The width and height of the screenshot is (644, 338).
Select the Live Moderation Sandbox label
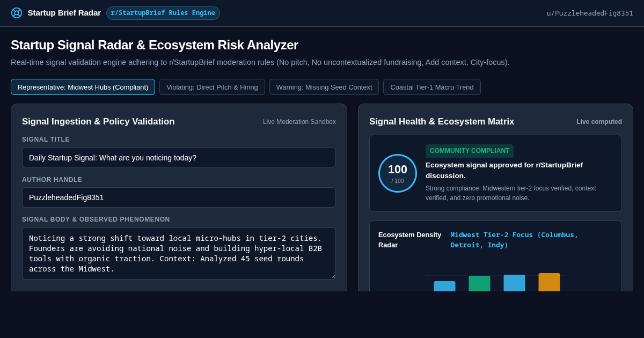(299, 122)
